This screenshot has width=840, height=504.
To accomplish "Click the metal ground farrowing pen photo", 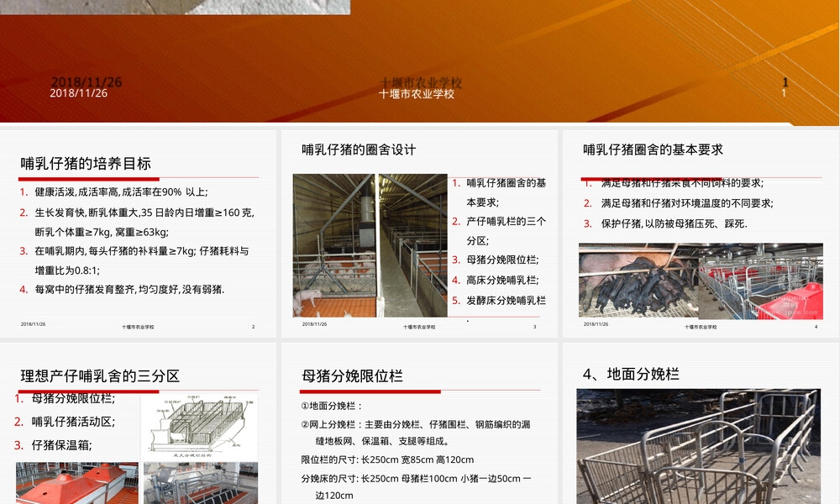I will tap(699, 447).
